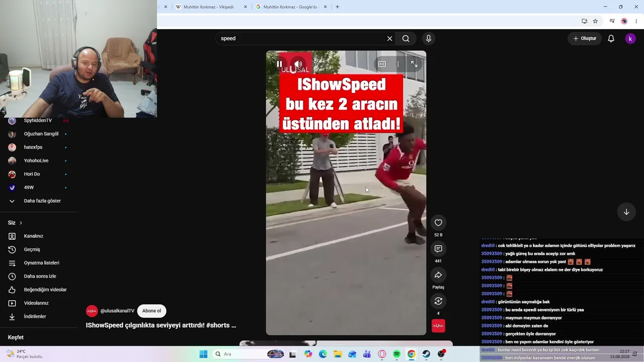Open Outlook from the taskbar
The width and height of the screenshot is (644, 362).
pyautogui.click(x=352, y=354)
